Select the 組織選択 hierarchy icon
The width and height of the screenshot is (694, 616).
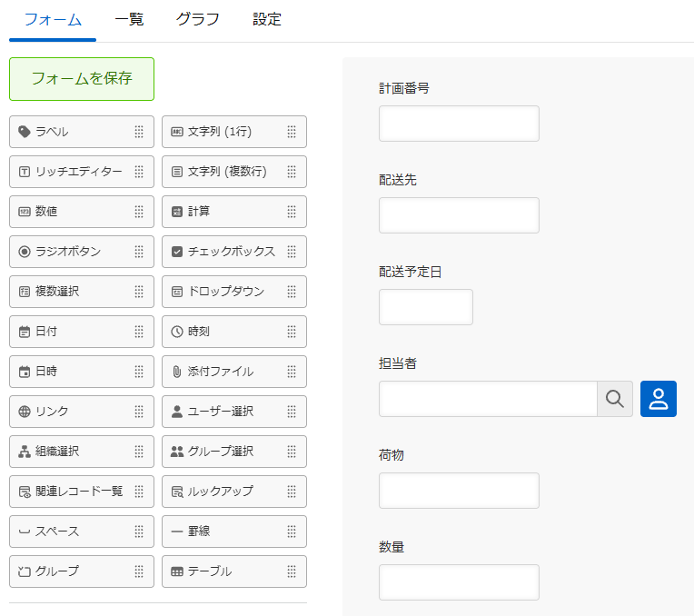point(25,452)
